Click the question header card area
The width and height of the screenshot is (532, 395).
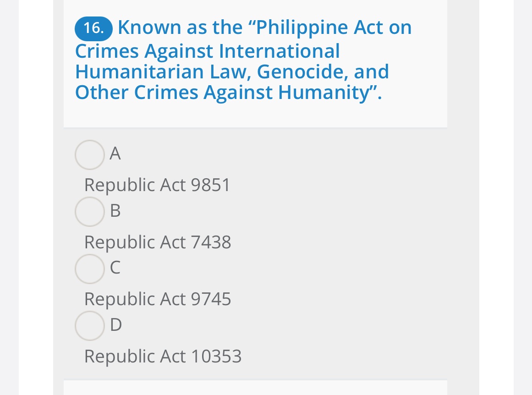point(255,64)
